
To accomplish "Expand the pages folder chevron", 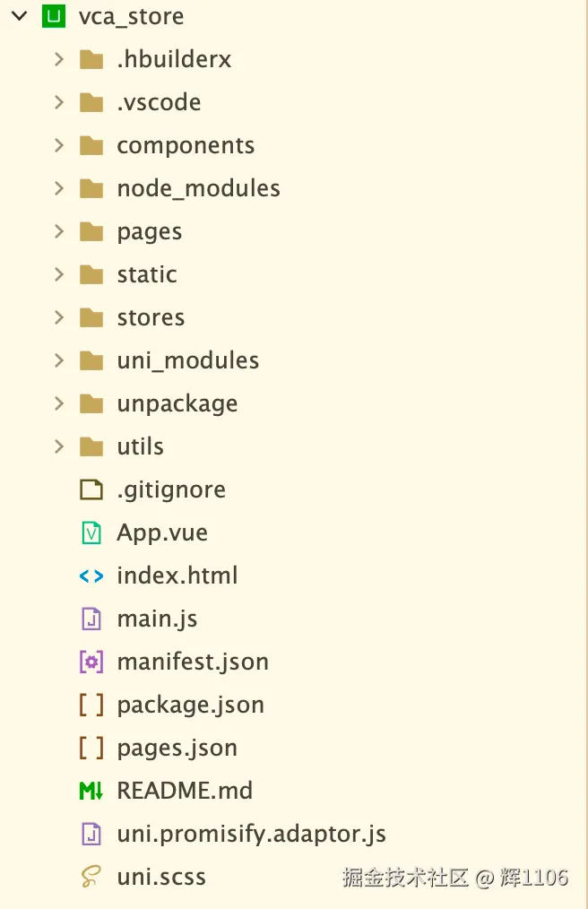I will click(59, 231).
